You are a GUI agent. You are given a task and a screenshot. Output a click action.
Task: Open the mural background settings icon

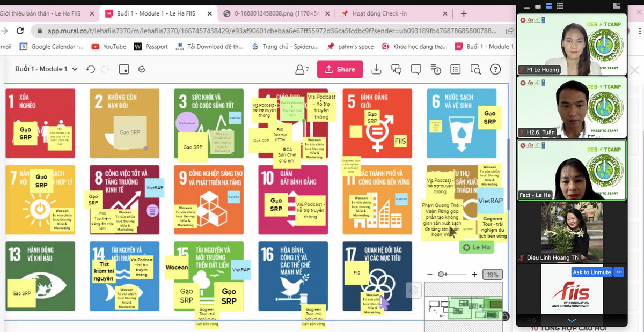124,69
